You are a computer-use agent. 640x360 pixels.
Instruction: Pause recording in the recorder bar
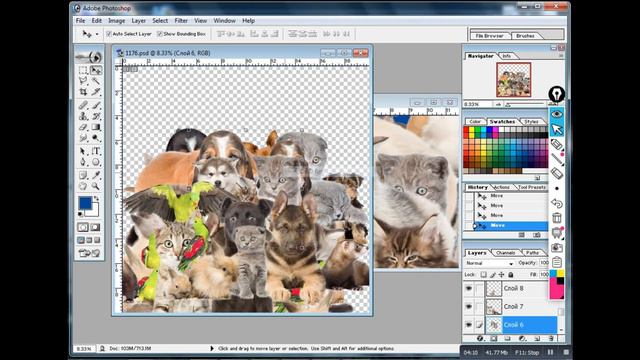551,352
